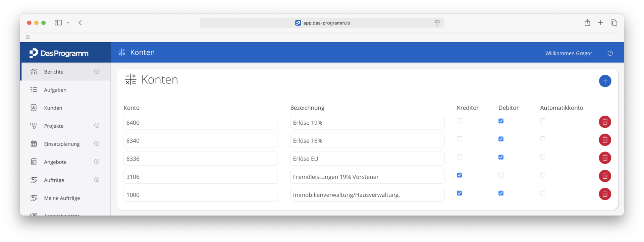Image resolution: width=644 pixels, height=242 pixels.
Task: Click the Bezeichnung field Fremdleistungen 19% Vorsteuer
Action: [x=367, y=177]
